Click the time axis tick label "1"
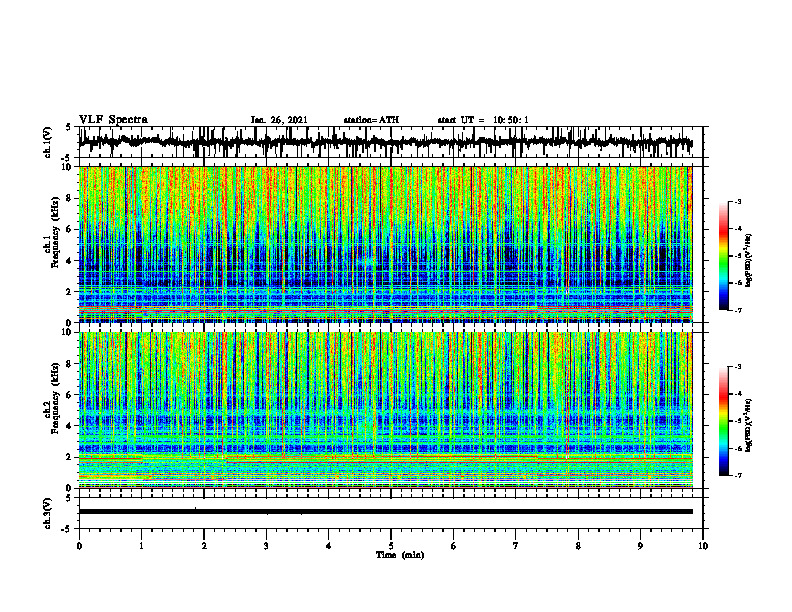This screenshot has width=792, height=612. pyautogui.click(x=141, y=546)
